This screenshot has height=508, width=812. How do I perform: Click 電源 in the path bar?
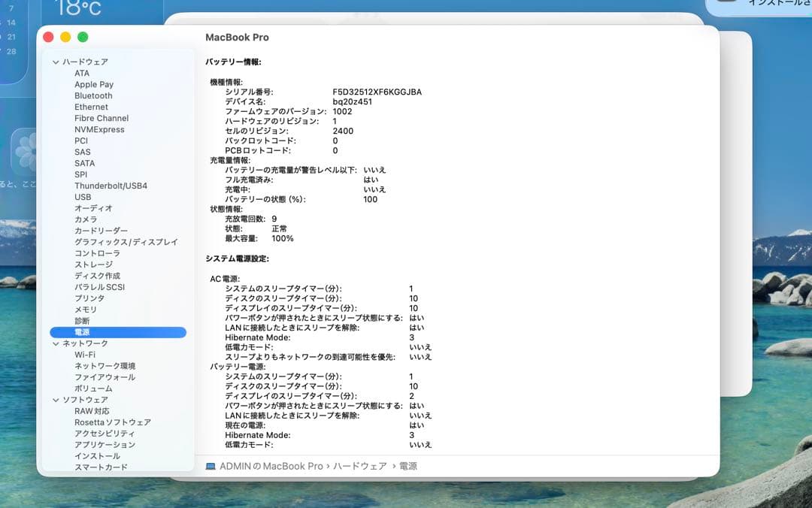click(x=408, y=467)
